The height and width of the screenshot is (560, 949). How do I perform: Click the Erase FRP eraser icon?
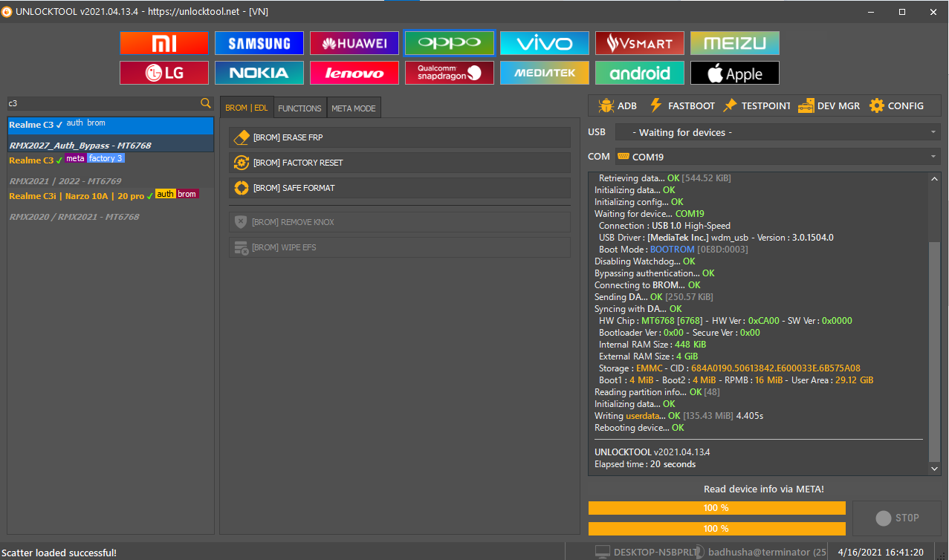point(242,137)
